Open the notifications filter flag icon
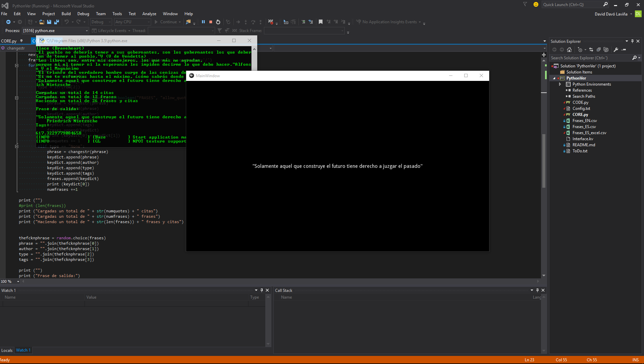 tap(525, 4)
